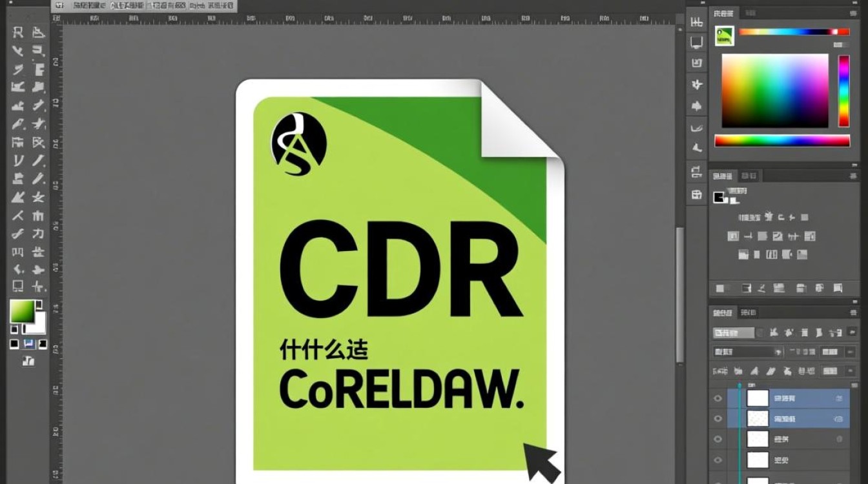The image size is (868, 484).
Task: Click the green preview thumbnail in the color panel
Action: tap(725, 36)
